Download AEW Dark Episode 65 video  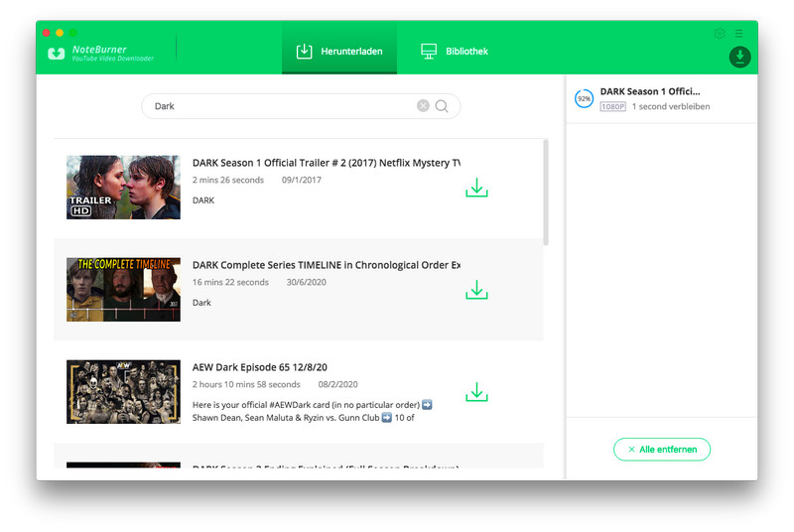coord(476,392)
